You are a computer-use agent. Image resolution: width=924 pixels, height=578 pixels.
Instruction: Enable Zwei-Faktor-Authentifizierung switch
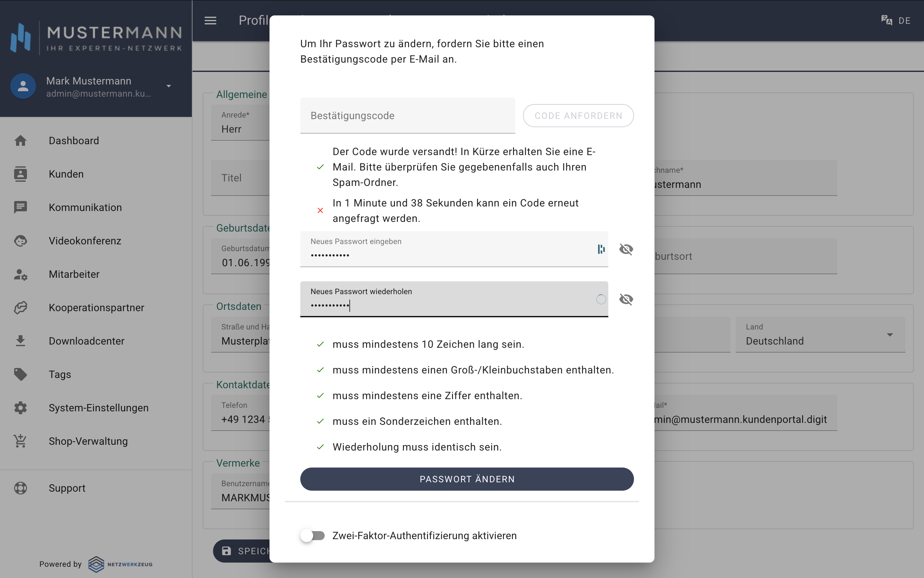click(312, 536)
